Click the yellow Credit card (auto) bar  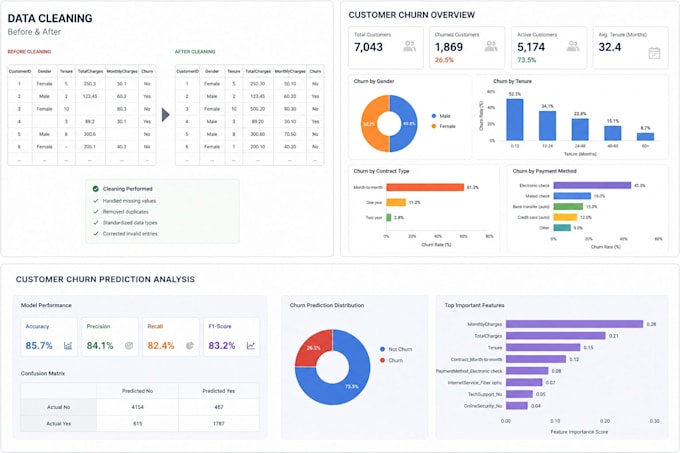[x=566, y=217]
